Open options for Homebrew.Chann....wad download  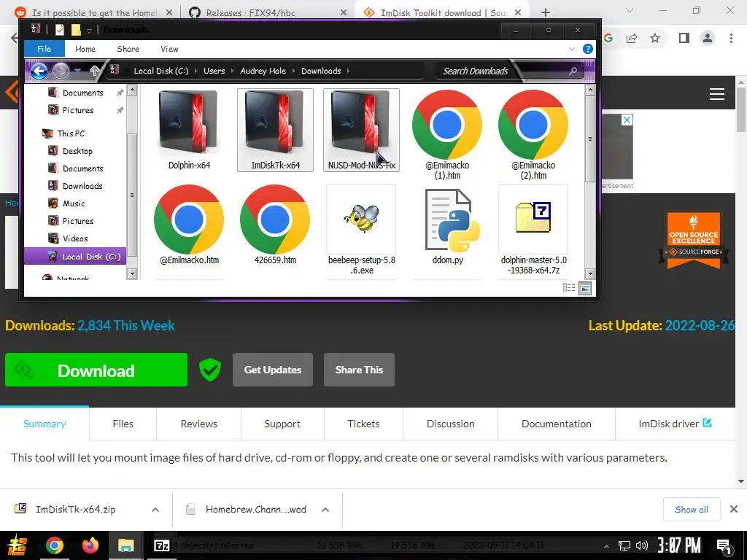point(325,510)
